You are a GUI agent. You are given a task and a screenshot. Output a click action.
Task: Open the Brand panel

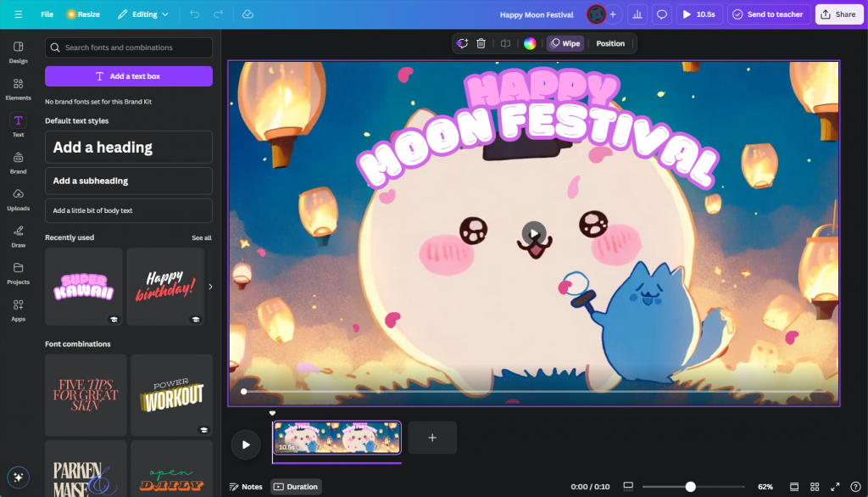(19, 163)
